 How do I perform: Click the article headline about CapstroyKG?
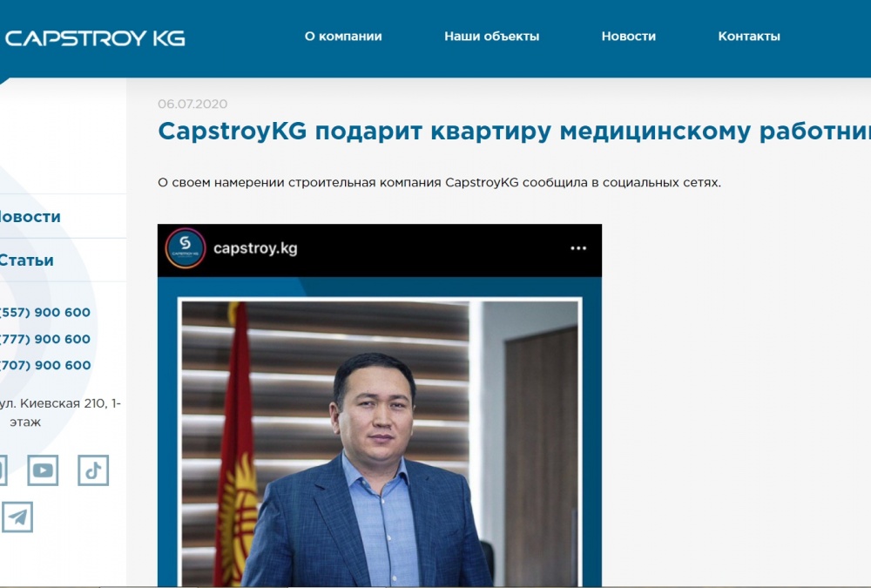coord(515,132)
